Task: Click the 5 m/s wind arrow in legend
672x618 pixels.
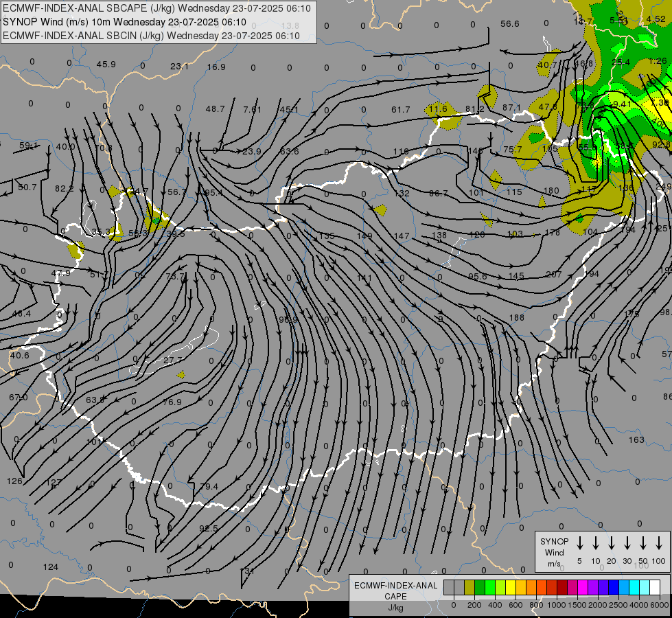Action: (x=579, y=543)
